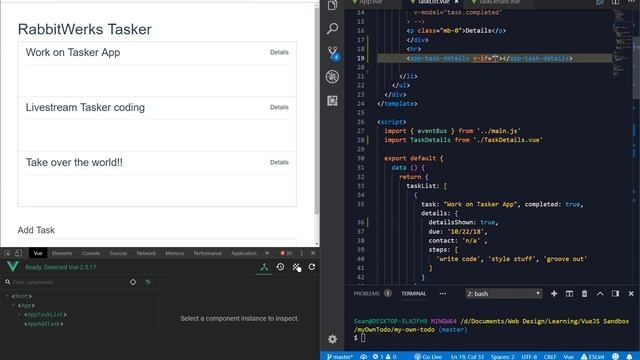Close the terminal panel

pos(631,293)
